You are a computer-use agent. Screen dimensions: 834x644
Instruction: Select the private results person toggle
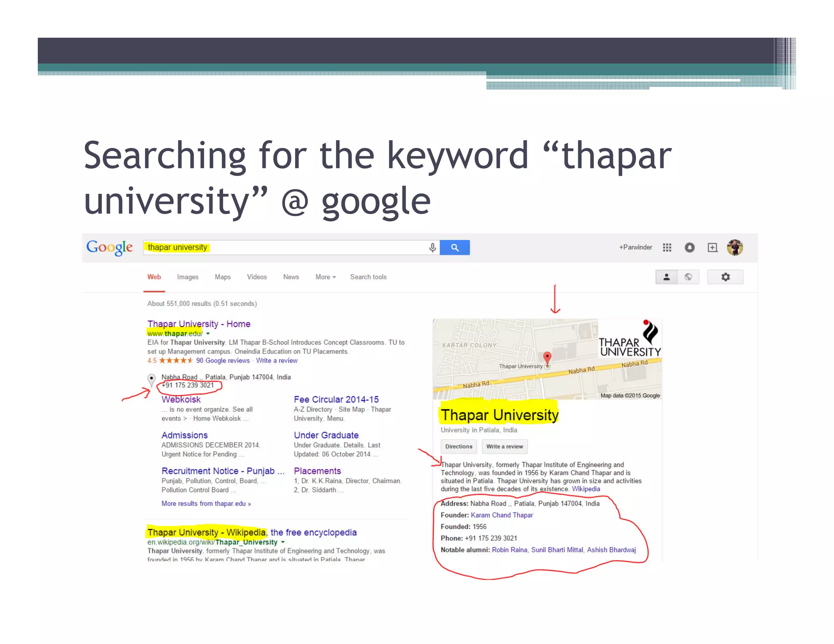point(667,277)
